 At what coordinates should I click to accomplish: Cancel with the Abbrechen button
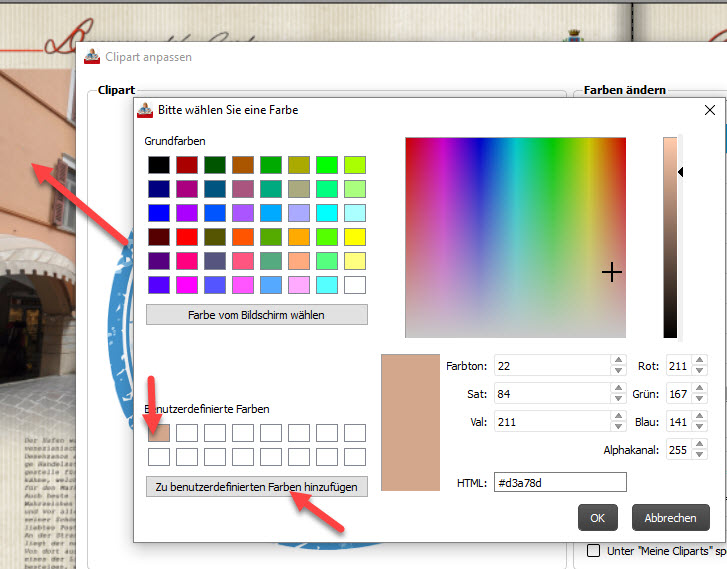(670, 518)
